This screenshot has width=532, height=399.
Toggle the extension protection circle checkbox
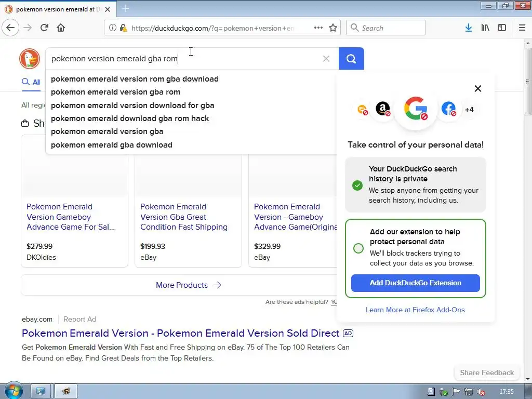point(358,248)
